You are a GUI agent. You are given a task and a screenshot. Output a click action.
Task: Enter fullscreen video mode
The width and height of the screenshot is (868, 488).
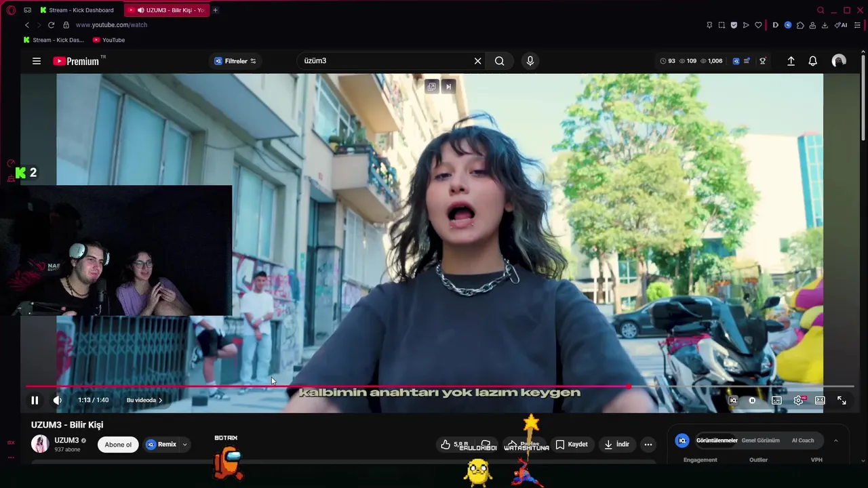click(x=842, y=401)
